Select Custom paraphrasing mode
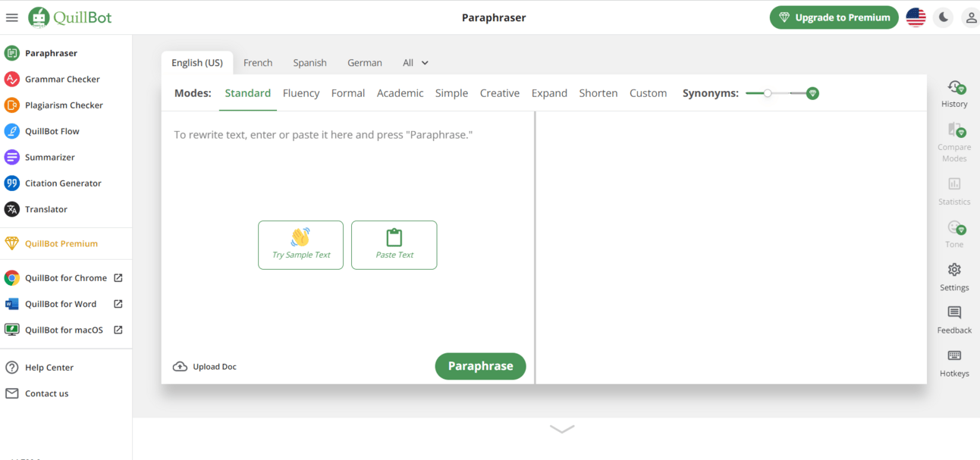This screenshot has width=980, height=460. coord(649,93)
